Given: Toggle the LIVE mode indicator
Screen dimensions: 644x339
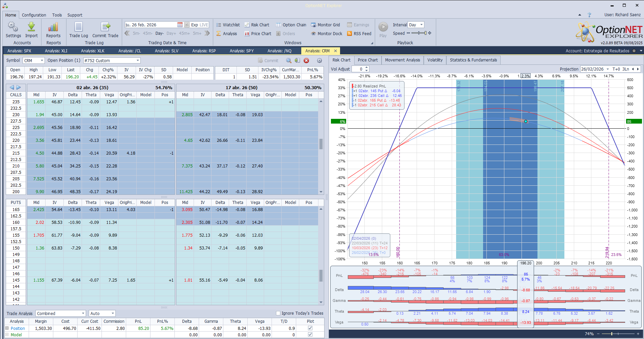Looking at the screenshot, I should pyautogui.click(x=204, y=25).
